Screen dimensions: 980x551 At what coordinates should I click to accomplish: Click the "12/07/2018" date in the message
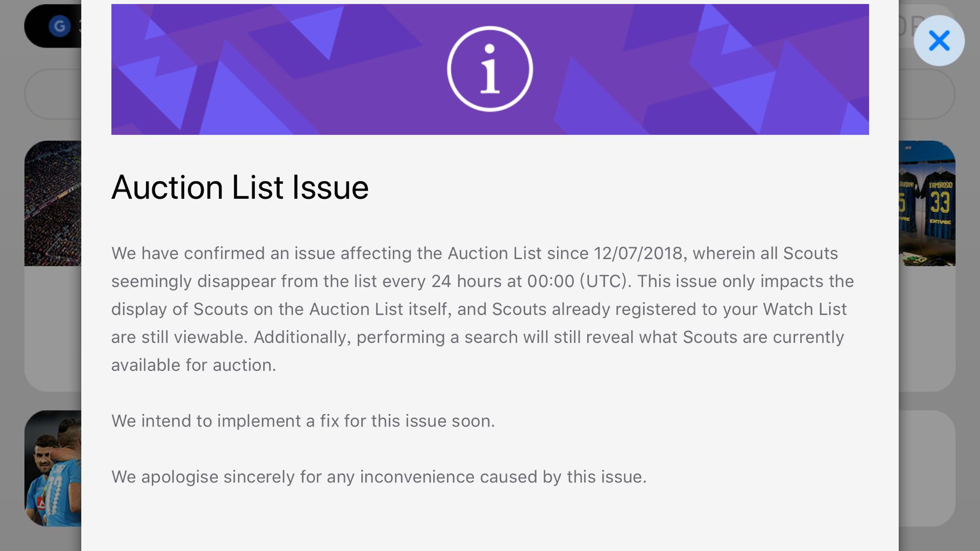point(638,254)
